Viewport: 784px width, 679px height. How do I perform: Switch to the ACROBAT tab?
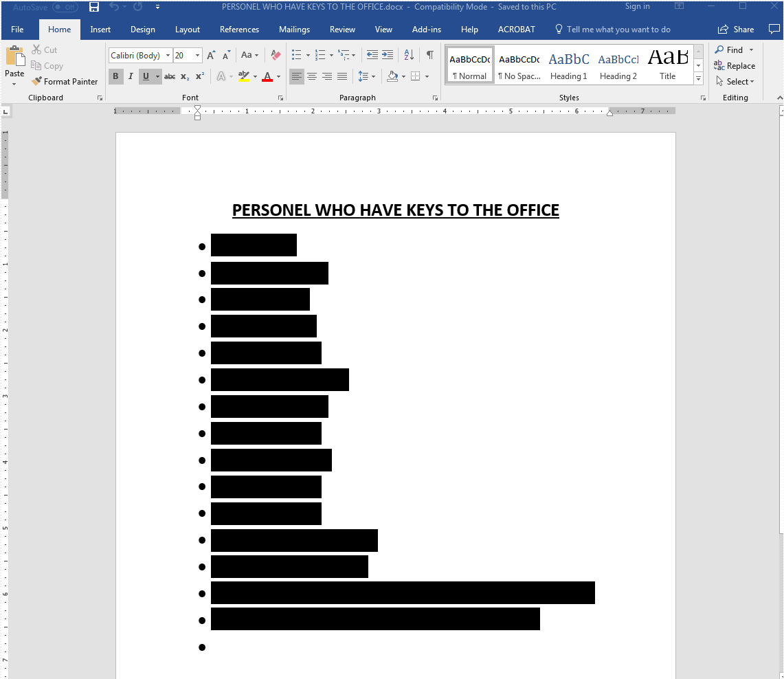coord(517,30)
